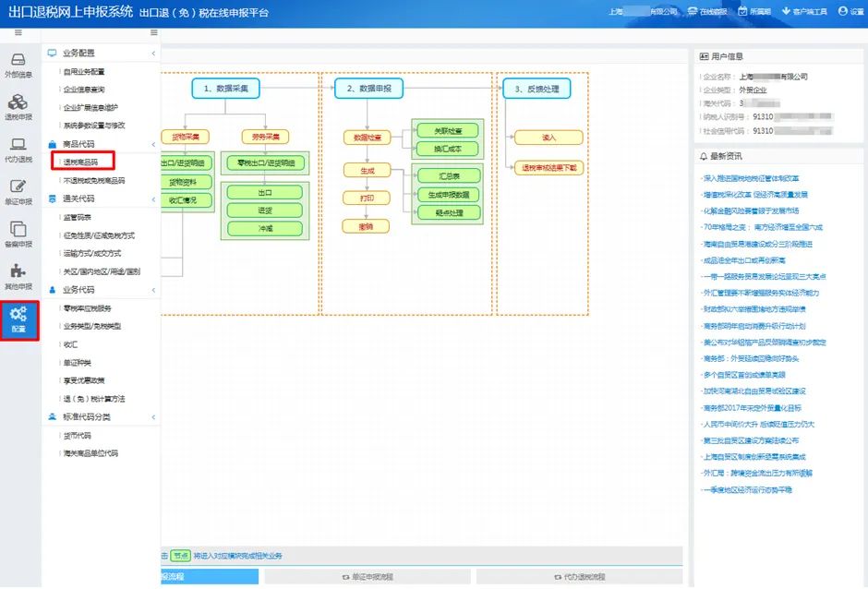
Task: Open 企业扩展信息维护 menu item
Action: [90, 107]
